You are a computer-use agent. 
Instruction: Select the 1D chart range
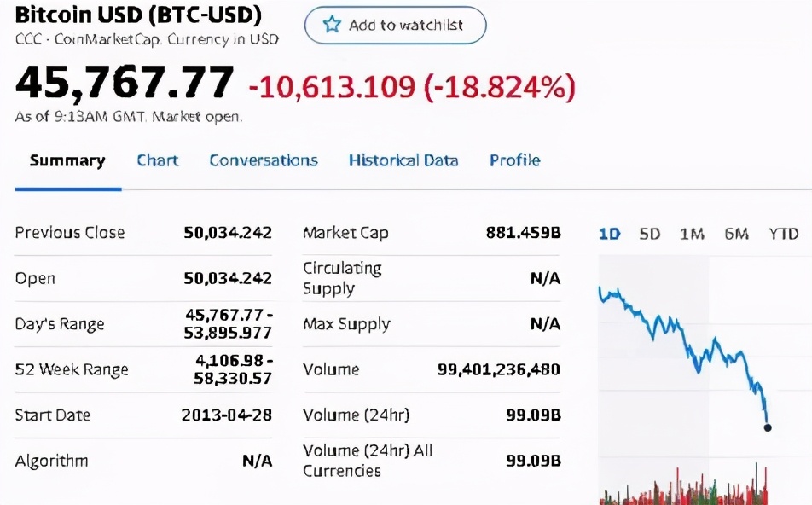point(609,234)
